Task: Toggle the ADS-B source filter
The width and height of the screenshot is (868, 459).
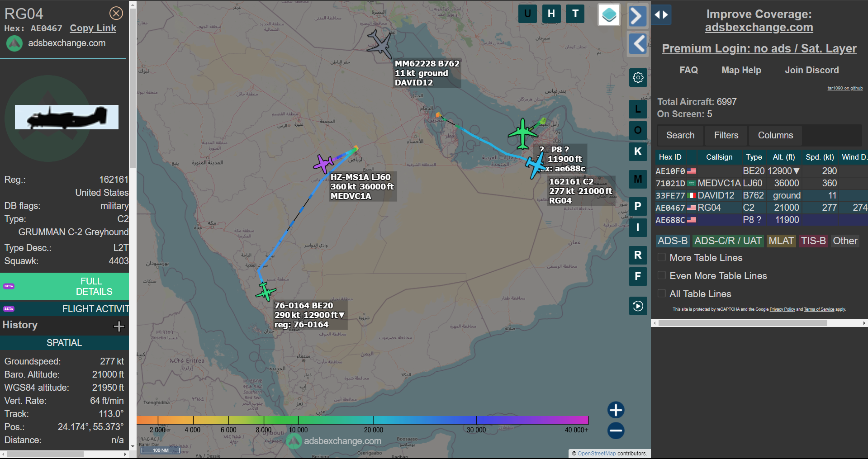Action: point(673,241)
